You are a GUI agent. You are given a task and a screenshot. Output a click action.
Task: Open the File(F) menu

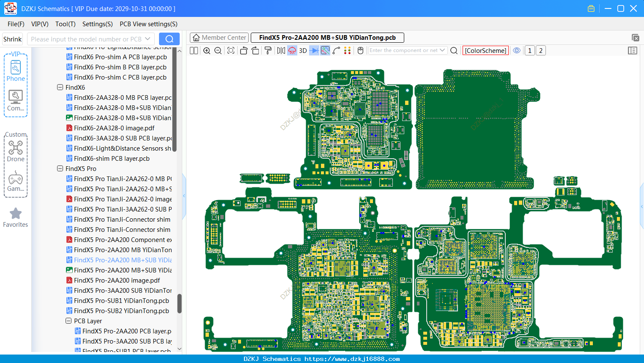point(16,24)
